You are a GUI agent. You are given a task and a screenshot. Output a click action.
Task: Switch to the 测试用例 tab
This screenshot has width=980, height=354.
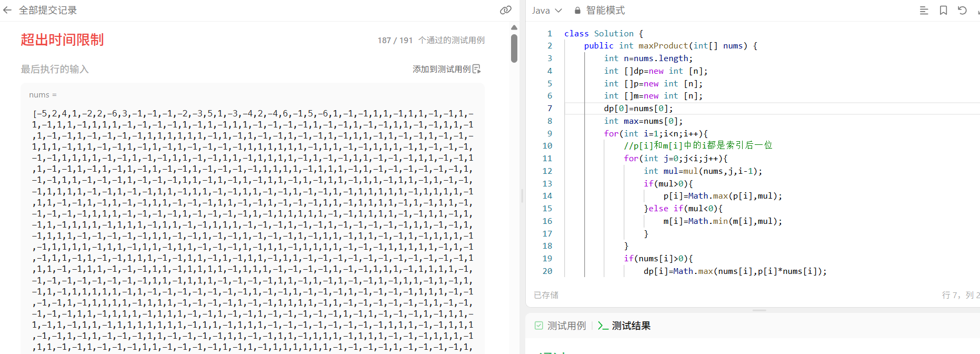click(x=566, y=326)
